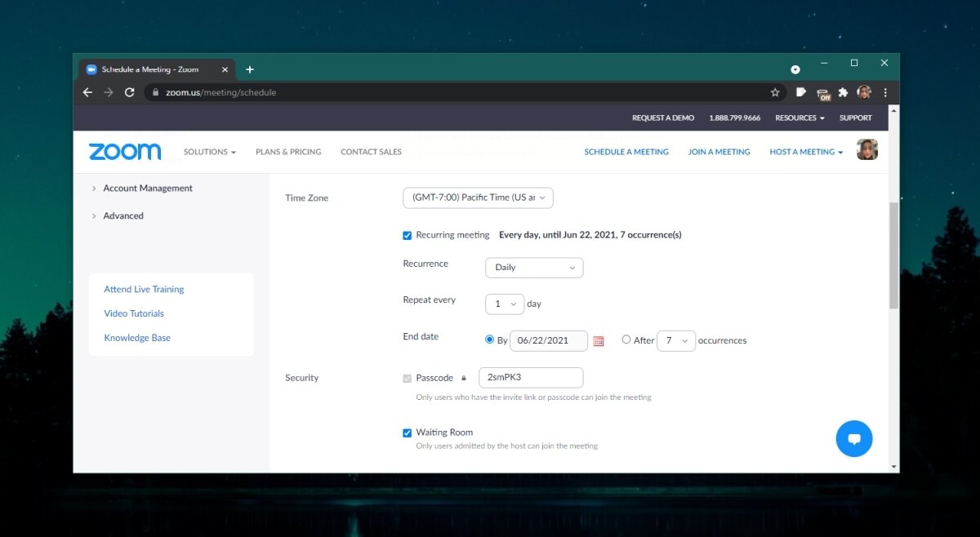Click the Schedule a Meeting link

[626, 152]
